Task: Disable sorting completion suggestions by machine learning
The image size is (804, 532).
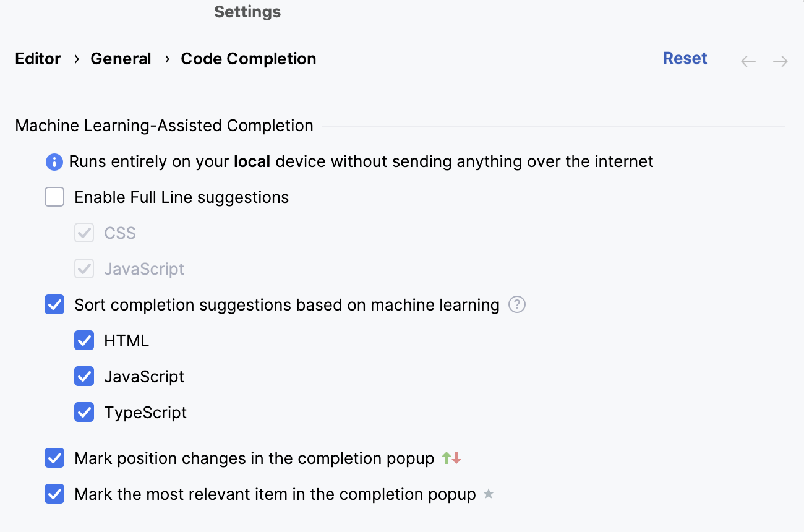Action: pos(54,304)
